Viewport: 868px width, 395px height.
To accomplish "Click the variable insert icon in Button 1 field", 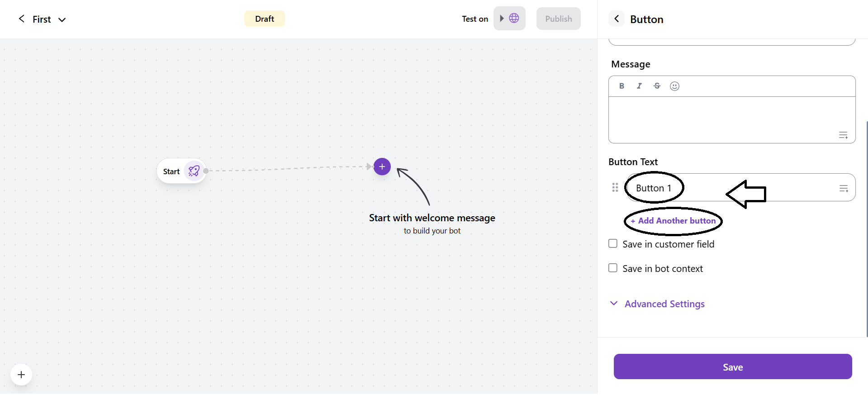I will (x=844, y=188).
